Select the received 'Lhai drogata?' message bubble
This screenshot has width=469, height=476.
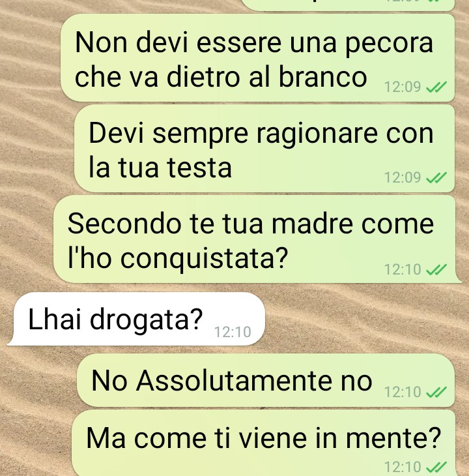pos(136,319)
